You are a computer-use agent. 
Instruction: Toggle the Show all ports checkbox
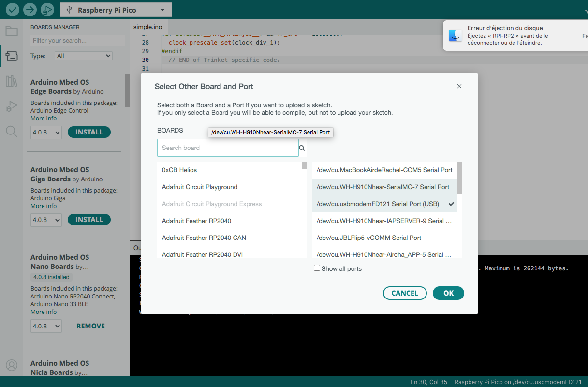(317, 268)
